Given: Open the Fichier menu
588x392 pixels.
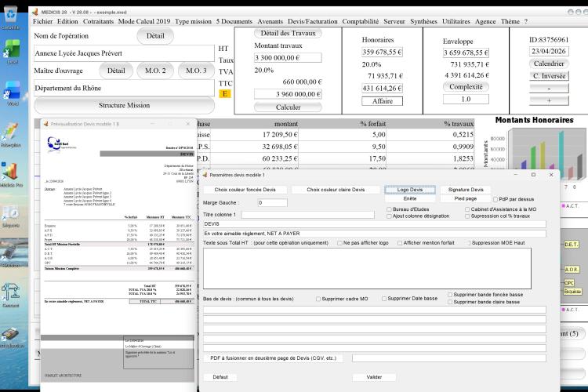Looking at the screenshot, I should 42,21.
